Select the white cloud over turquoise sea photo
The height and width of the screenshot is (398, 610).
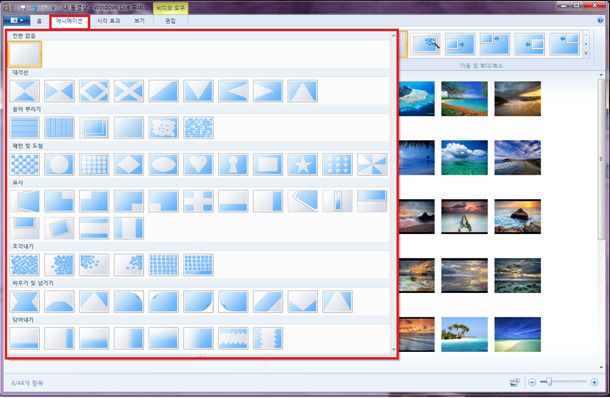(464, 158)
